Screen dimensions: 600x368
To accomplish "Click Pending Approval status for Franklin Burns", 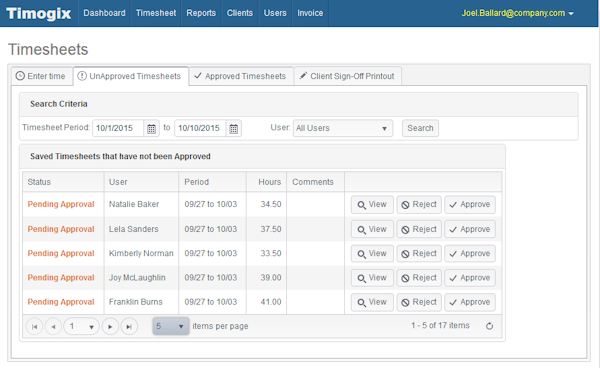I will (x=61, y=302).
